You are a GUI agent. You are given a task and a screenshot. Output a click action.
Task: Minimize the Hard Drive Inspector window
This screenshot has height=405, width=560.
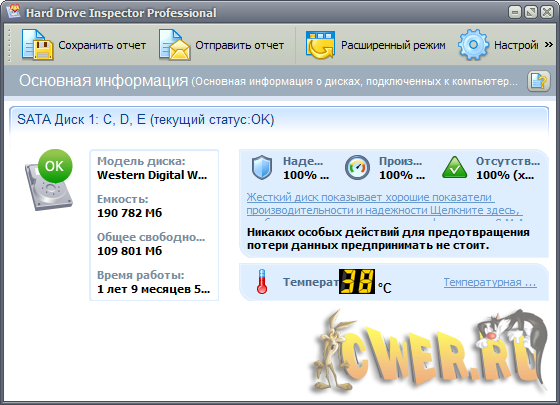point(515,12)
